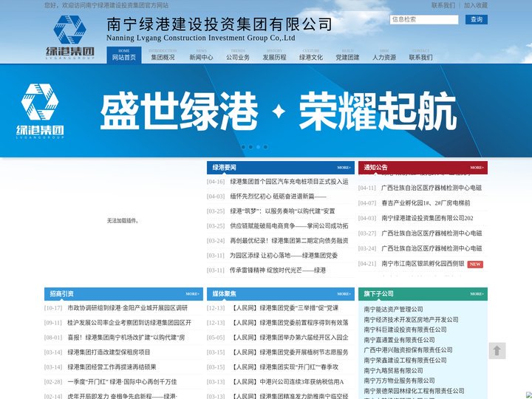Image resolution: width=532 pixels, height=399 pixels.
Task: Open 联系我们 item in main navigation
Action: click(420, 55)
